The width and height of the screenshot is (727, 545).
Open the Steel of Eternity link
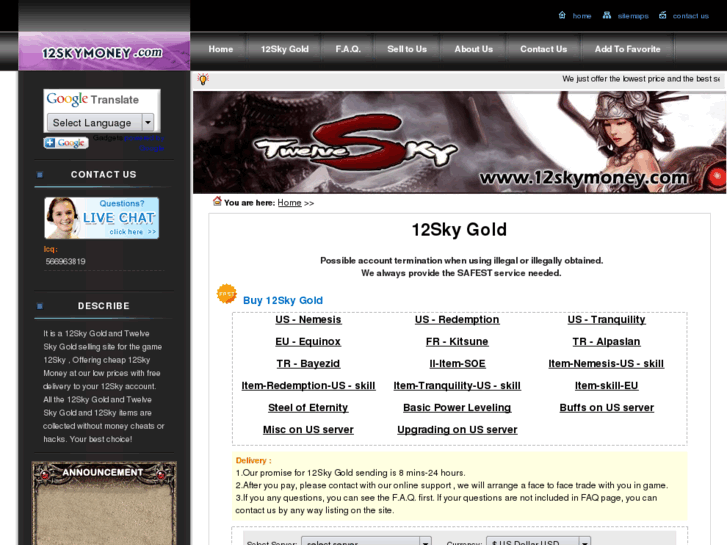(308, 408)
